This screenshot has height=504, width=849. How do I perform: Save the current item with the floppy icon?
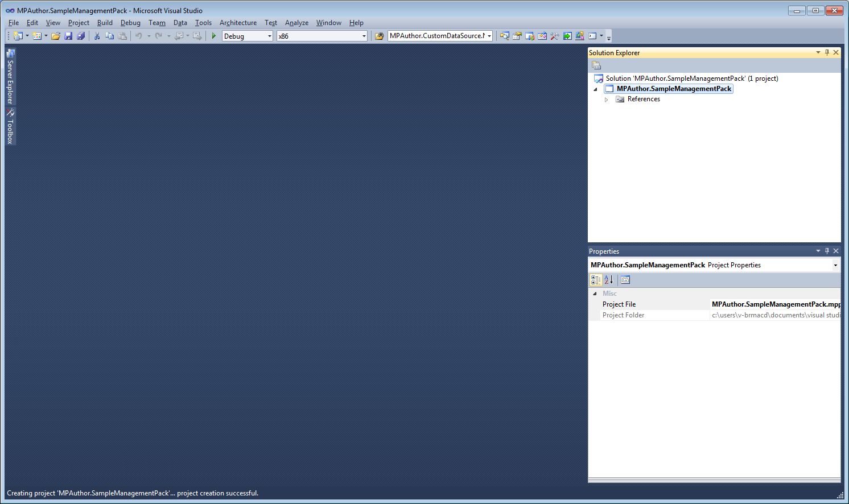tap(68, 36)
